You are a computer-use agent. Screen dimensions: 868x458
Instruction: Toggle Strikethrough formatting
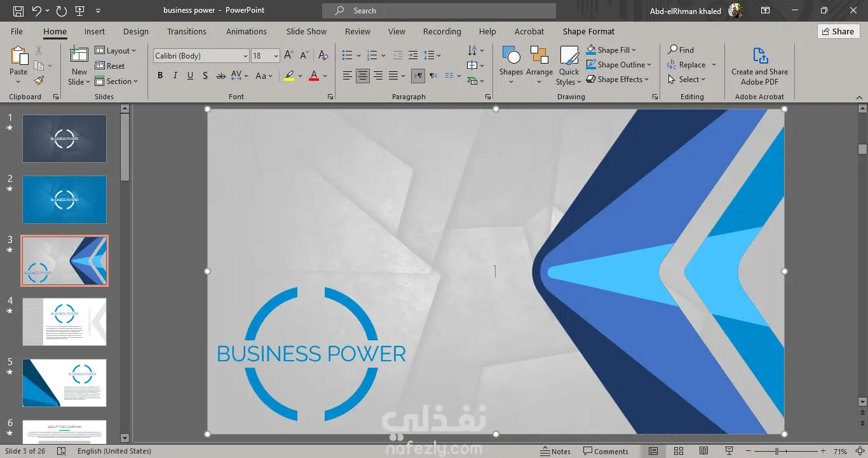tap(221, 76)
